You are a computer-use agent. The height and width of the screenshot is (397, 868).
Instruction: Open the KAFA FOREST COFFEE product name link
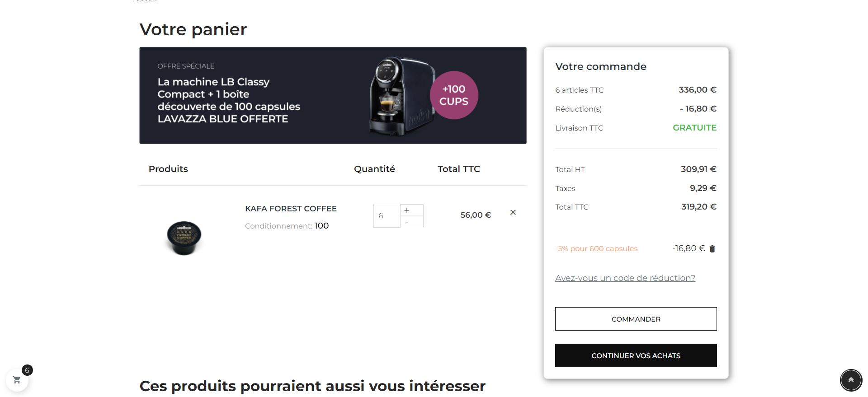[x=291, y=209]
